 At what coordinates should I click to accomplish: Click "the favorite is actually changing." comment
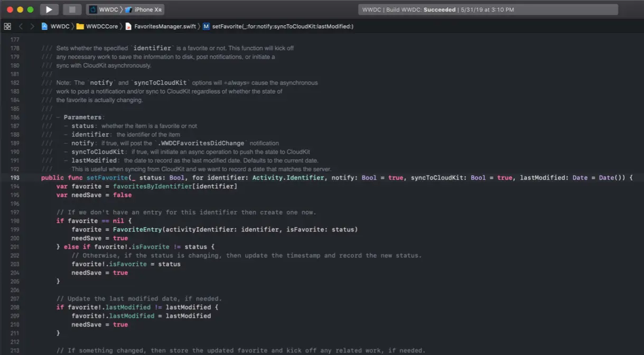99,100
